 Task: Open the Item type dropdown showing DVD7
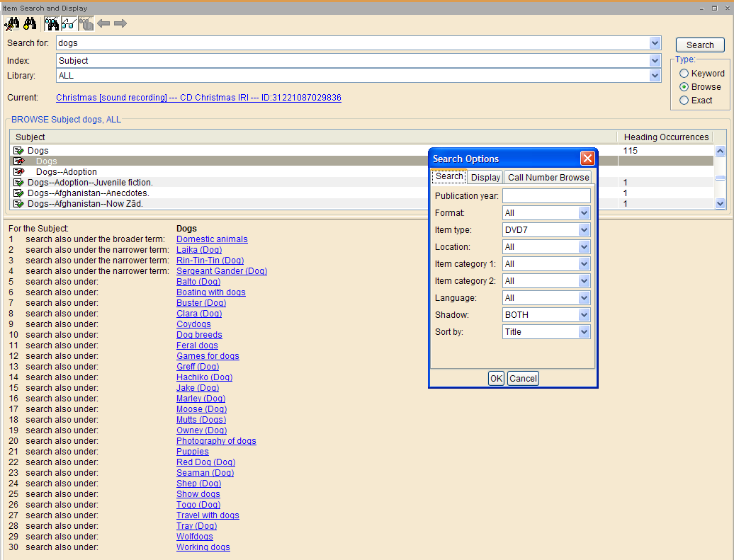point(584,229)
